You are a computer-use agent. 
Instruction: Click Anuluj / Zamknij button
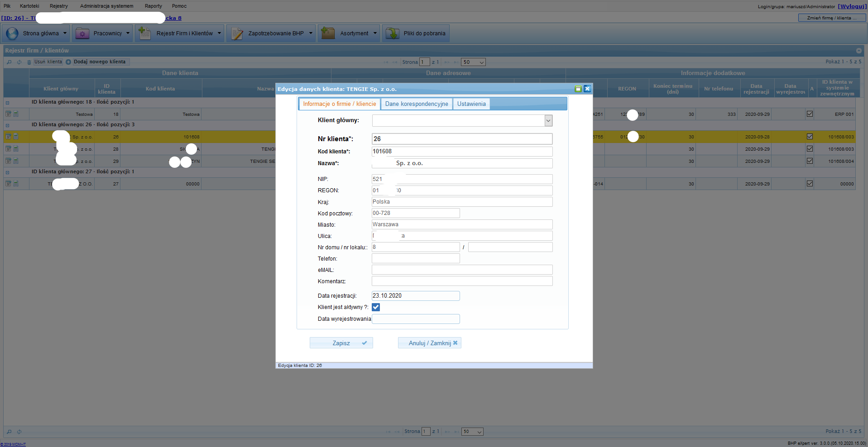430,343
